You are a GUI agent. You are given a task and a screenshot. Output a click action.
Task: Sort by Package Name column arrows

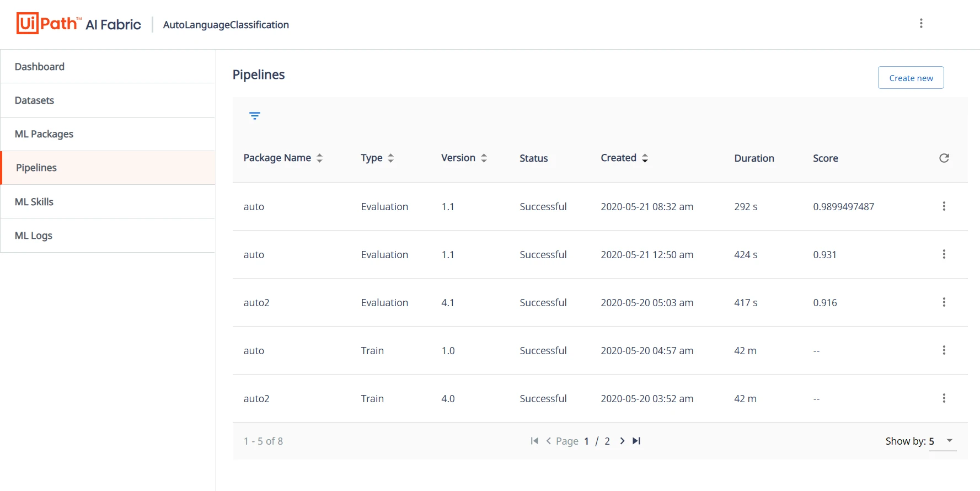[x=319, y=158]
